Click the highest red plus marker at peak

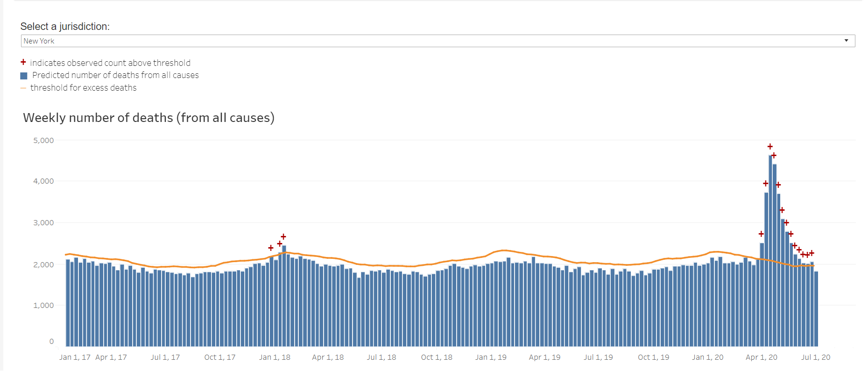tap(770, 147)
